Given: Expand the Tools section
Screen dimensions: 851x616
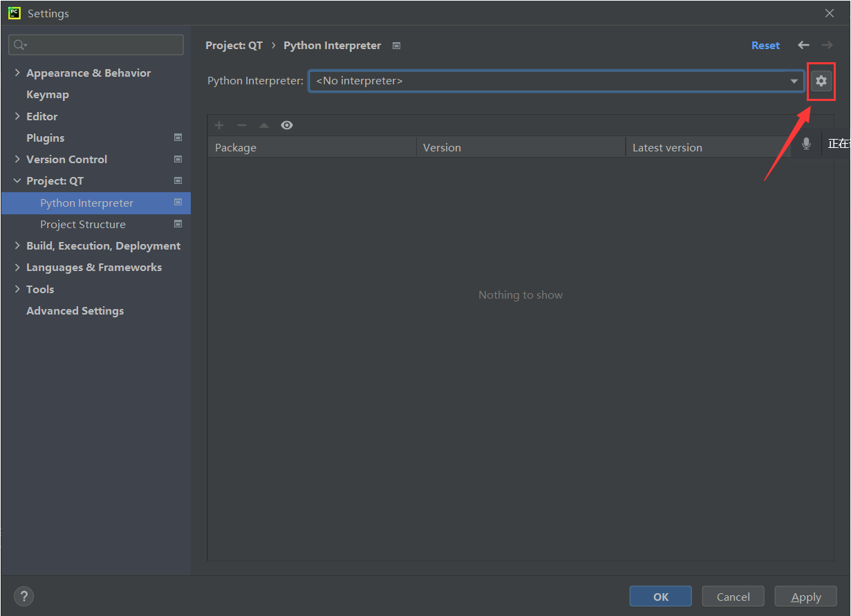Looking at the screenshot, I should (x=17, y=289).
